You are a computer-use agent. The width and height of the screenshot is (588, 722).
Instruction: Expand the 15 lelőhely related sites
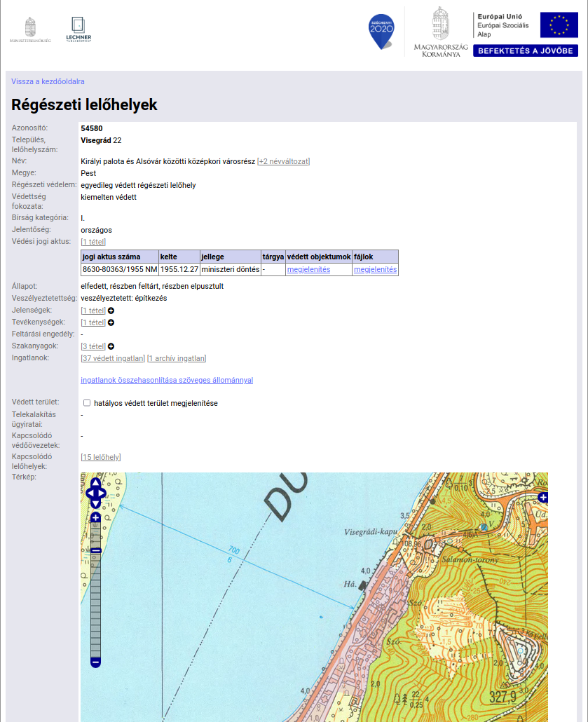click(x=101, y=457)
